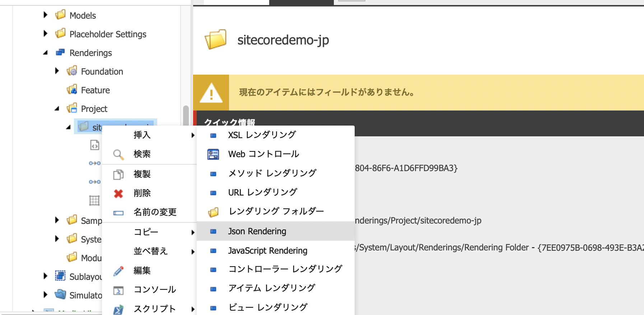Click the yellow warning triangle icon

(211, 93)
